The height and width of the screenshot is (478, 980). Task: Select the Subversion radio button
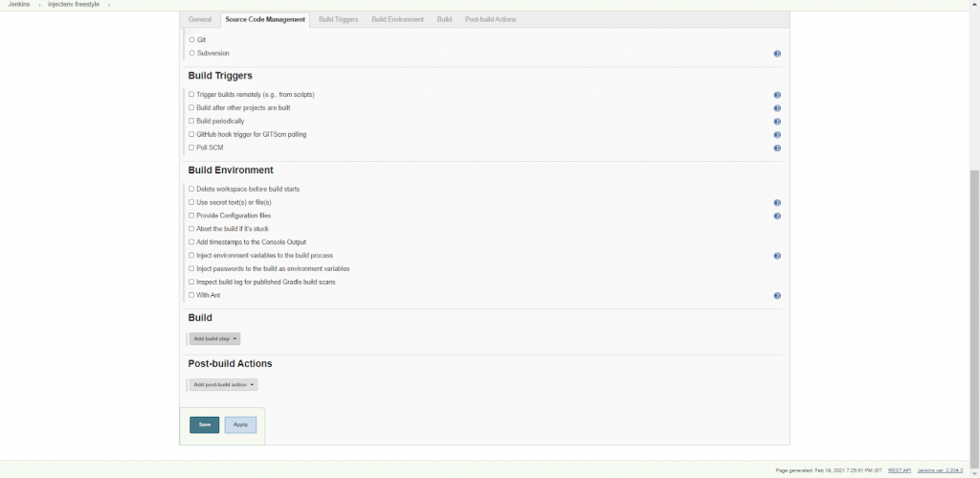[191, 54]
